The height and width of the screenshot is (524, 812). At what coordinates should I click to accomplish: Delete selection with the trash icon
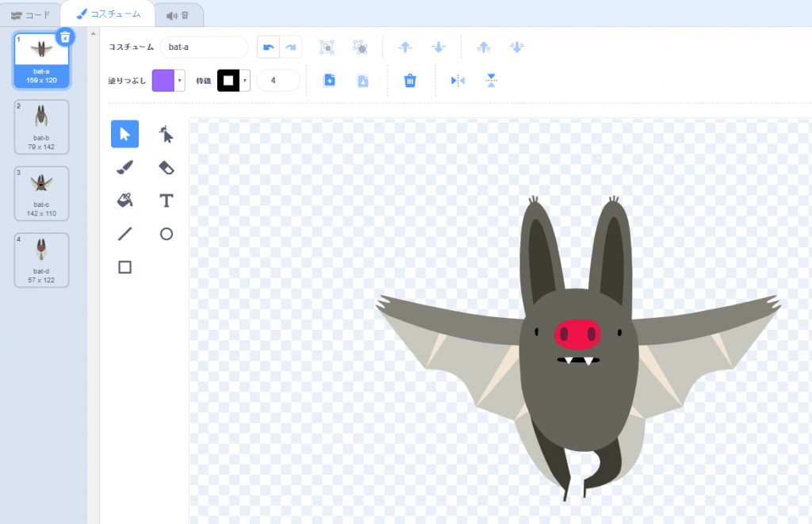pyautogui.click(x=410, y=80)
